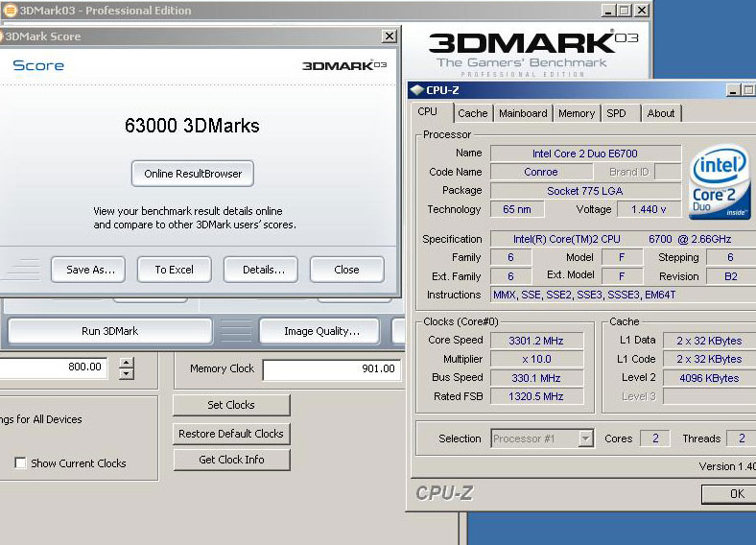756x545 pixels.
Task: Click the Name field Intel Core 2 Duo E6700
Action: coord(585,154)
